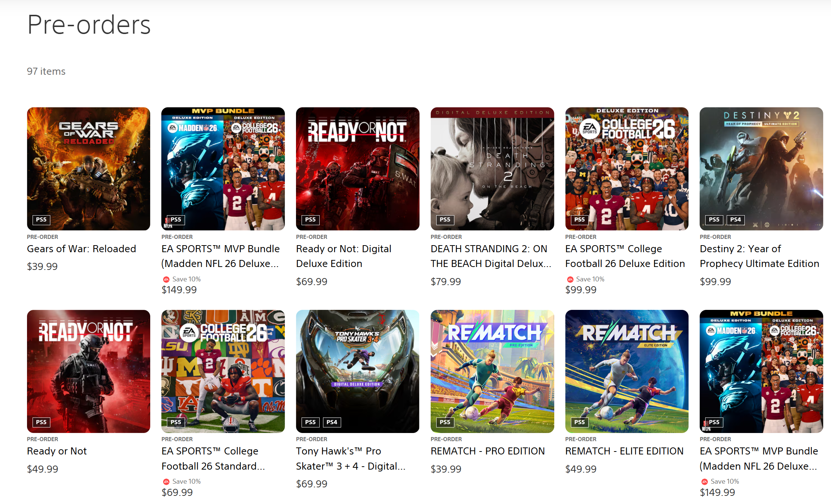Viewport: 831px width, 504px height.
Task: Click the $79.99 price of Death Stranding 2
Action: (x=446, y=282)
